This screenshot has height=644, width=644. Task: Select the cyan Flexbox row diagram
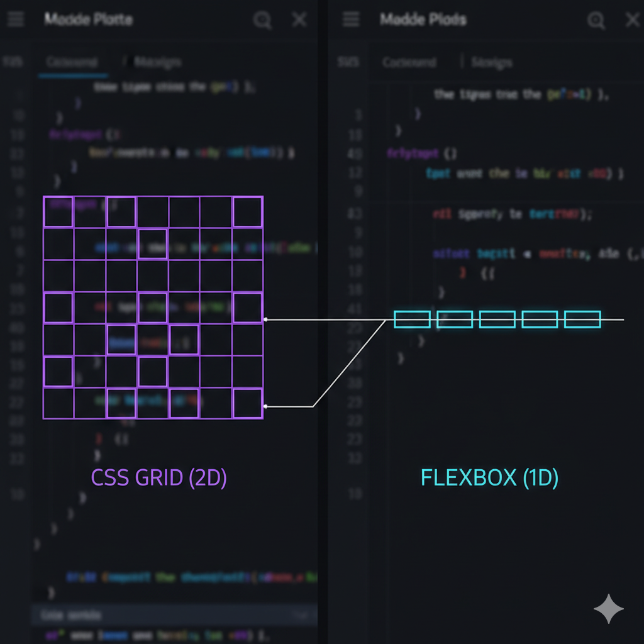click(497, 319)
